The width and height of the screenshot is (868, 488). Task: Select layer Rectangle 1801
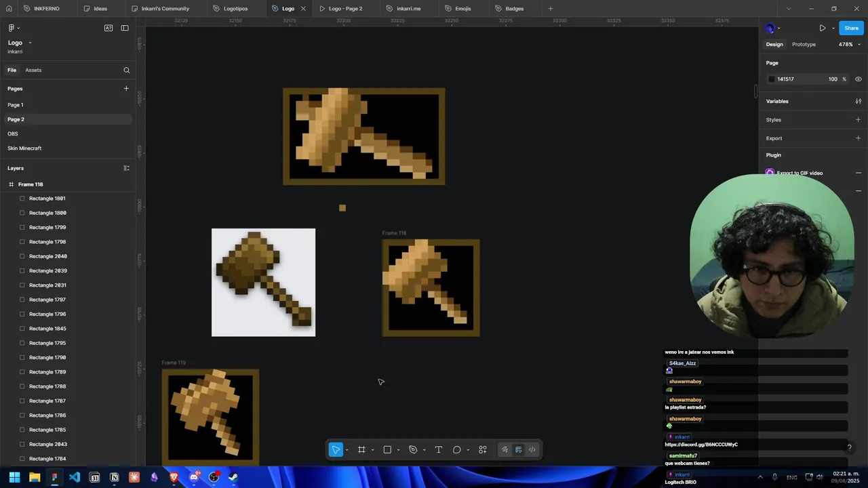pos(47,199)
